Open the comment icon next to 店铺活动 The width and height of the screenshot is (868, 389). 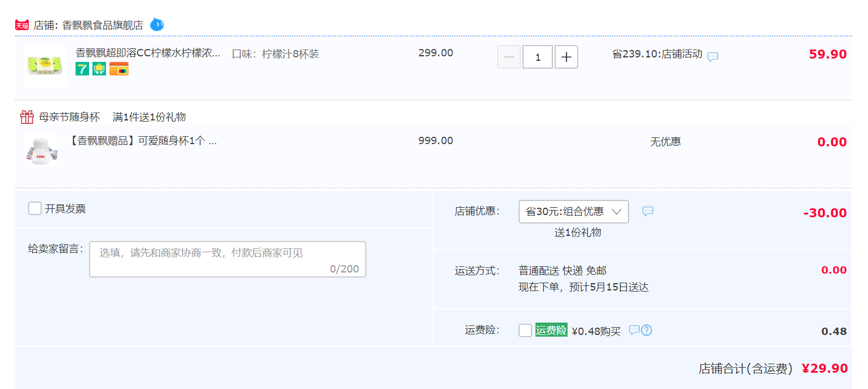pyautogui.click(x=713, y=57)
